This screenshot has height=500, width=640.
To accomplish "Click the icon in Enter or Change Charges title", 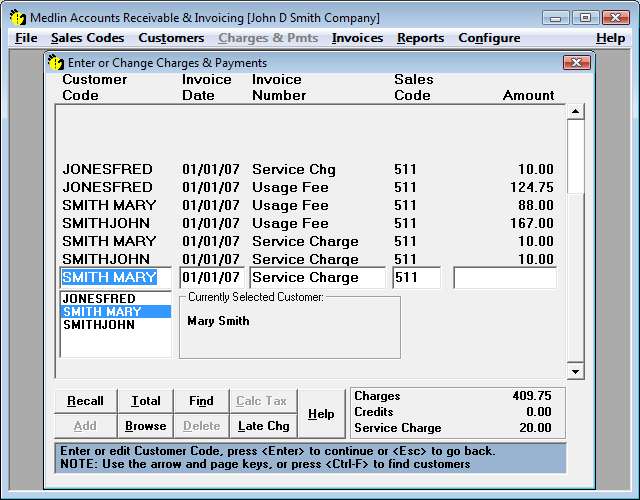I will coord(56,62).
